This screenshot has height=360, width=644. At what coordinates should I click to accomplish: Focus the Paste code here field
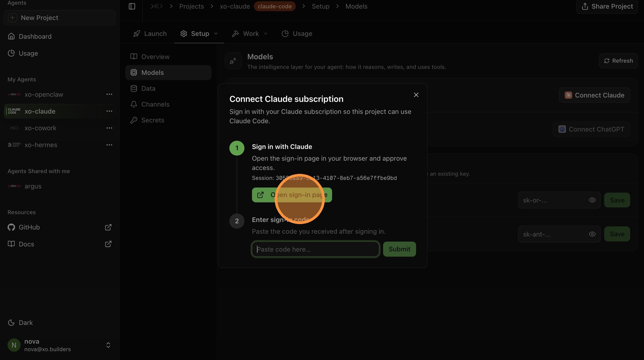(x=315, y=249)
